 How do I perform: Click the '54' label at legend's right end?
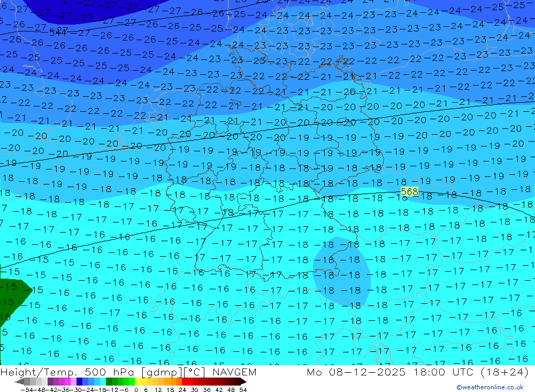[243, 390]
